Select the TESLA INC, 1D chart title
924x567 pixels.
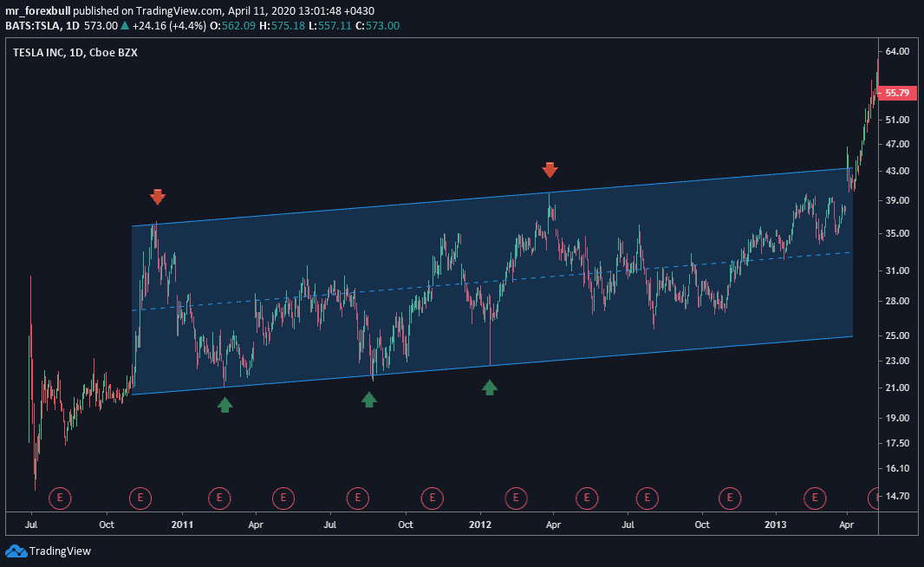pyautogui.click(x=75, y=52)
